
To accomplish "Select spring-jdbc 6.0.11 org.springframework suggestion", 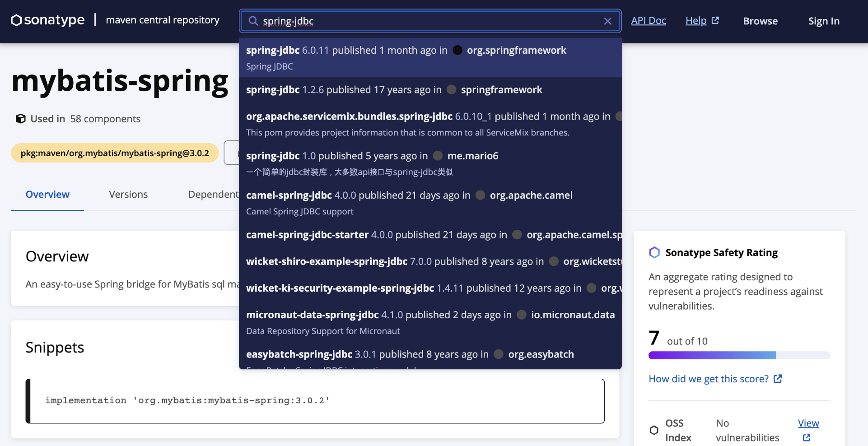I will pyautogui.click(x=430, y=58).
